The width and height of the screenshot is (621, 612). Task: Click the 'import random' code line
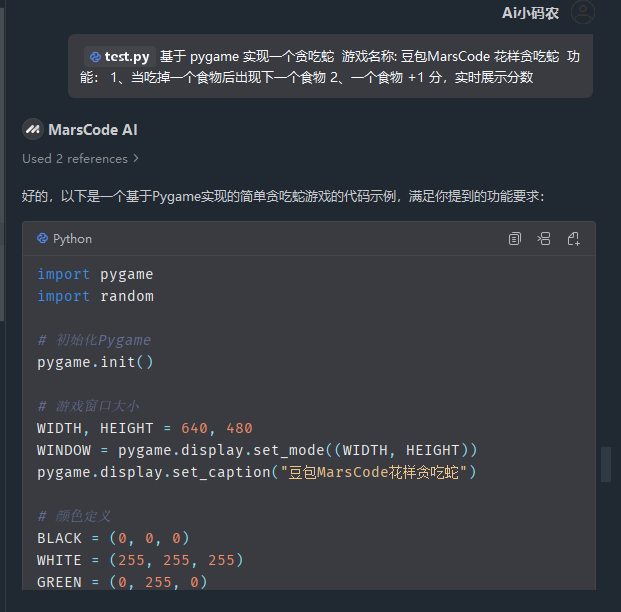pyautogui.click(x=95, y=296)
